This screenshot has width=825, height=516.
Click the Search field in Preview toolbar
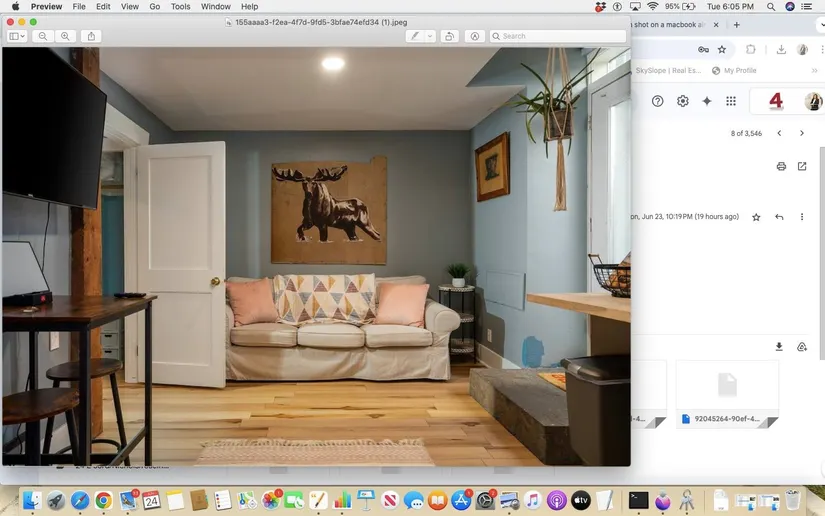[560, 36]
